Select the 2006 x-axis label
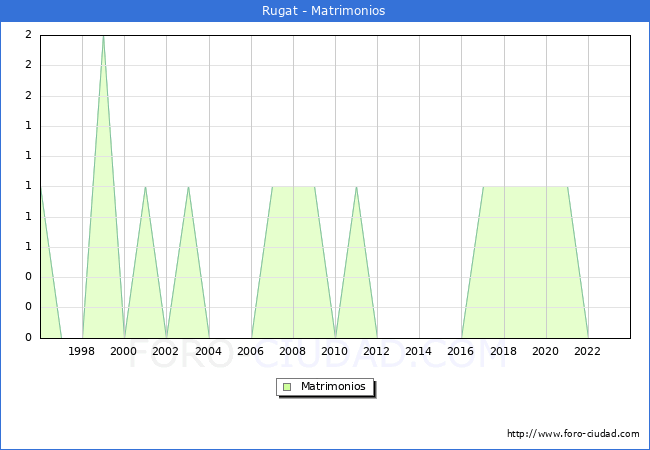This screenshot has height=450, width=650. pyautogui.click(x=251, y=351)
